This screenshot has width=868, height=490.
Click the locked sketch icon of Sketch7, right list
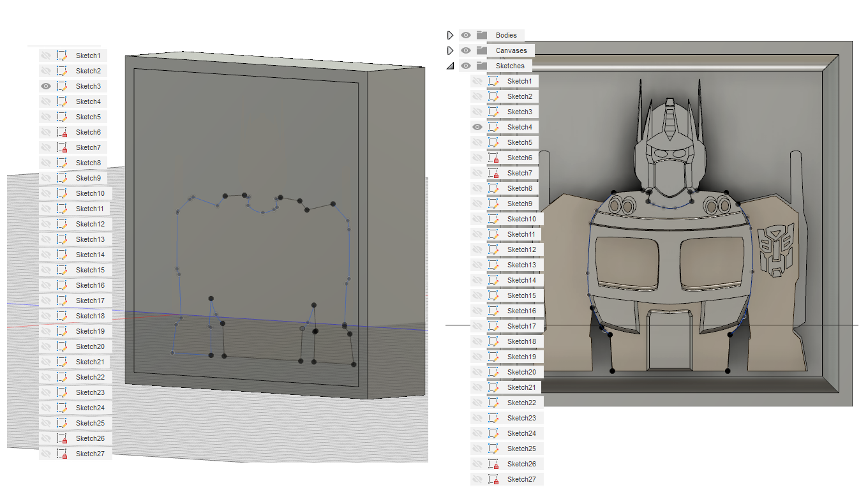[493, 173]
